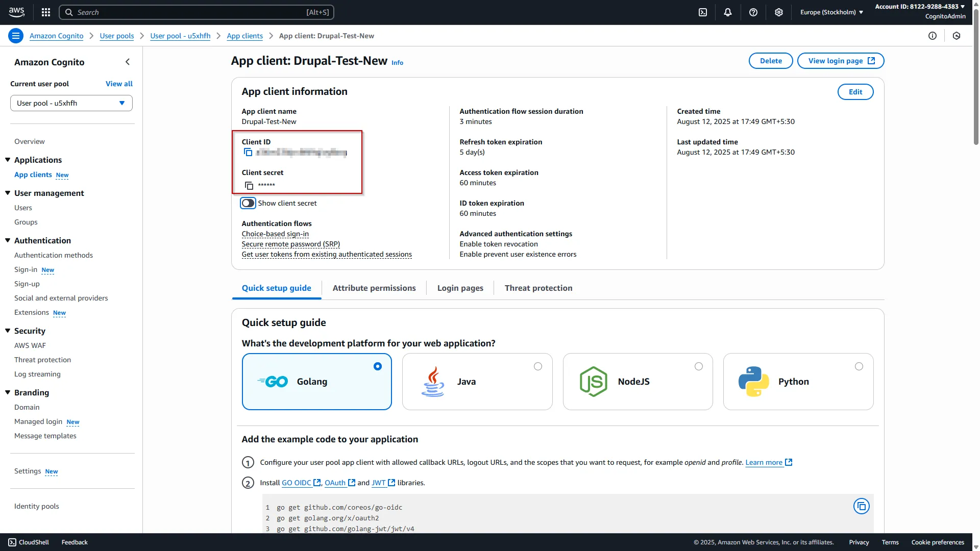This screenshot has width=980, height=551.
Task: Click View all user pools link
Action: pos(119,84)
